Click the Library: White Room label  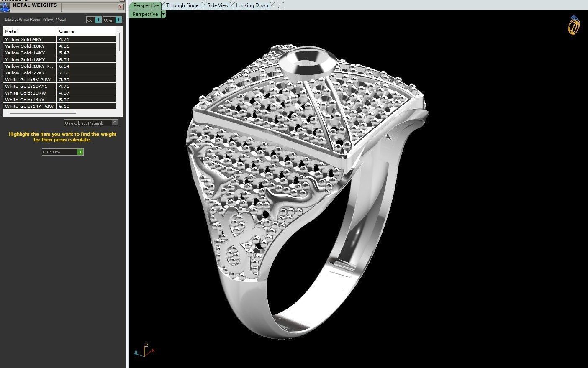[x=35, y=20]
